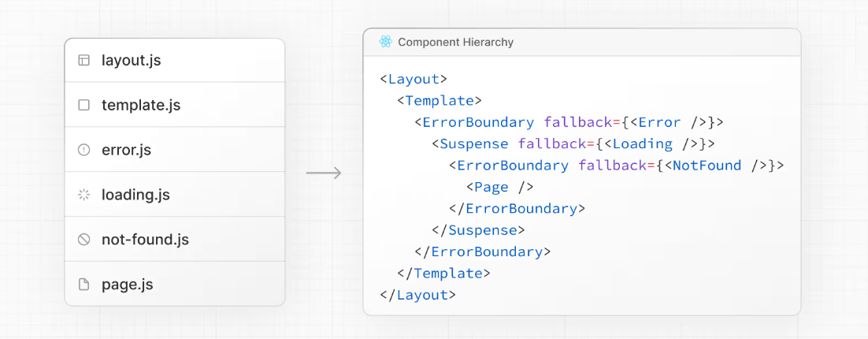The image size is (868, 339).
Task: Click the document icon beside page.js
Action: tap(84, 285)
